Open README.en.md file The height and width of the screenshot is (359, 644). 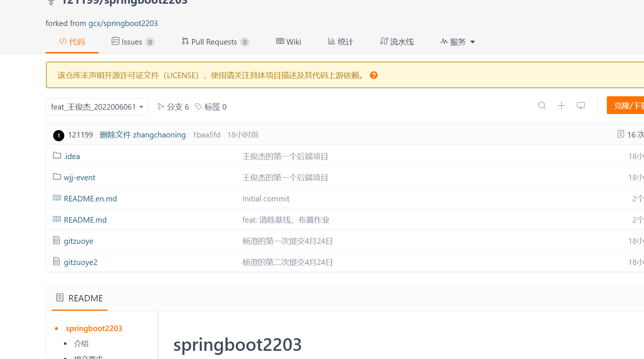point(90,198)
